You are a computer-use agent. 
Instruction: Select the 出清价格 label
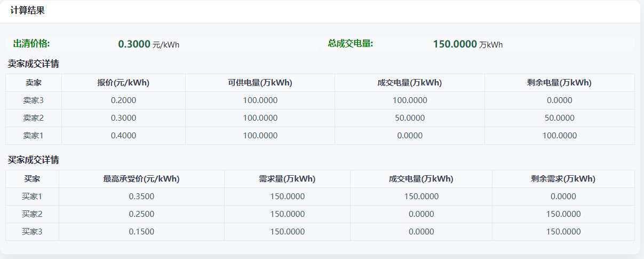[31, 44]
